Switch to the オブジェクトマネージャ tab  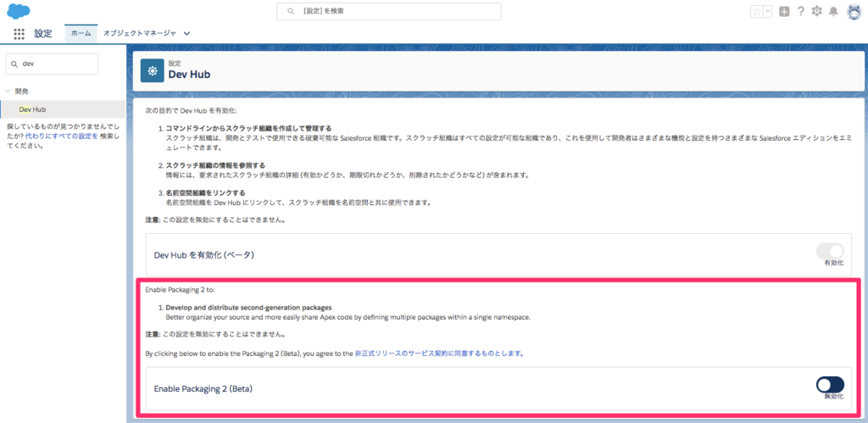tap(139, 33)
